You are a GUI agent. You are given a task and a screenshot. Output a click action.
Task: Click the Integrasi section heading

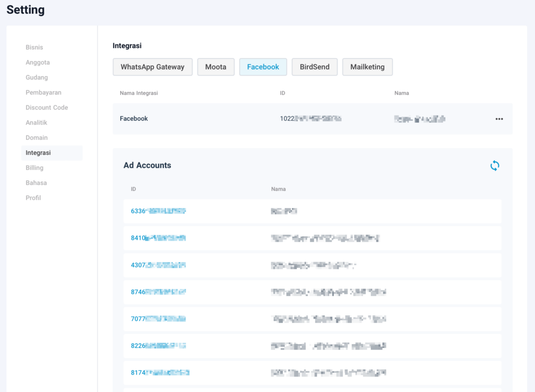[x=127, y=46]
